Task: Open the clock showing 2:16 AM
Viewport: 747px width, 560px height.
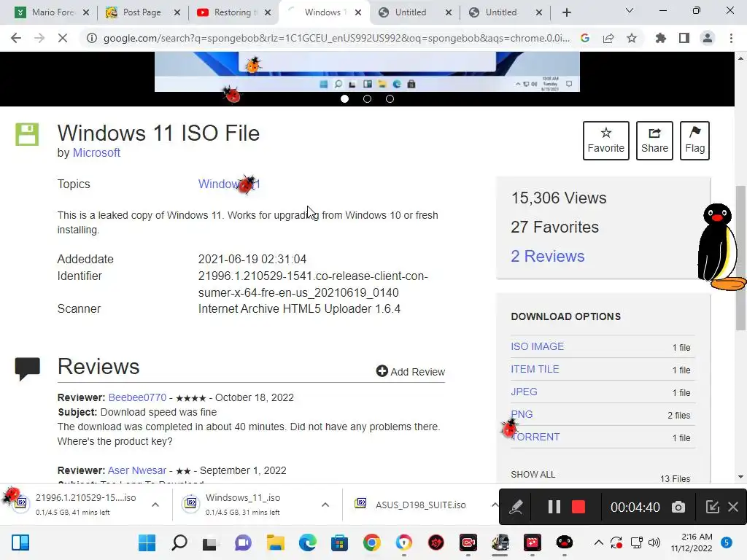Action: pyautogui.click(x=692, y=542)
